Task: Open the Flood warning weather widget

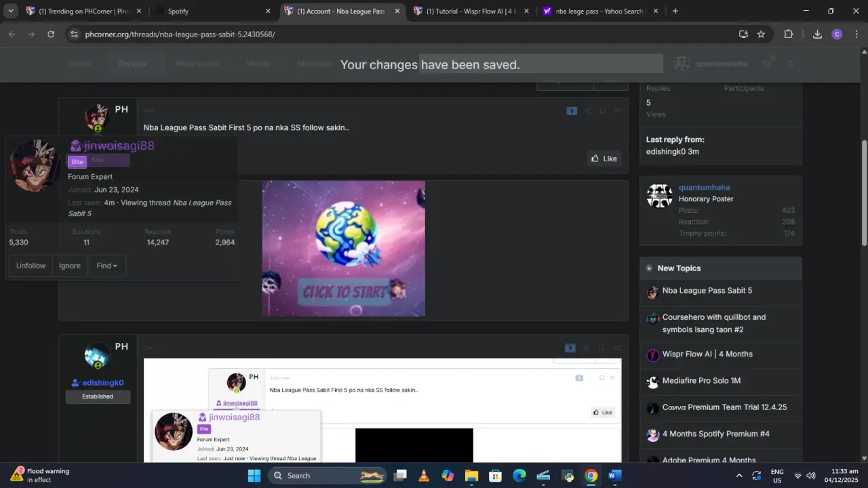Action: coord(41,475)
